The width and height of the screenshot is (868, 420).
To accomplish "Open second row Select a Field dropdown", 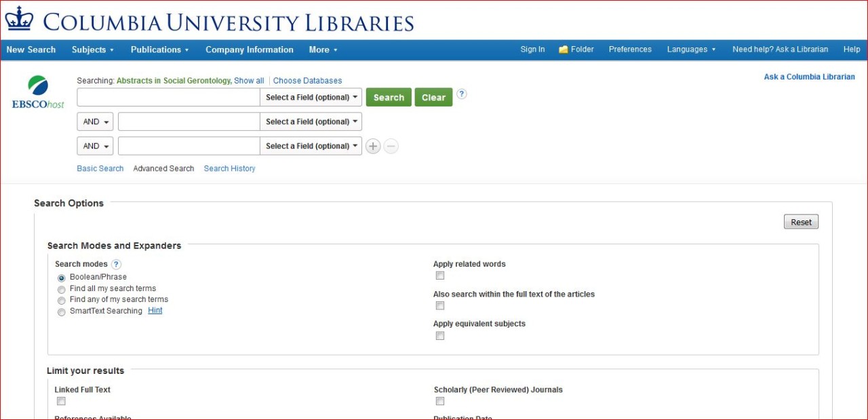I will (x=311, y=121).
